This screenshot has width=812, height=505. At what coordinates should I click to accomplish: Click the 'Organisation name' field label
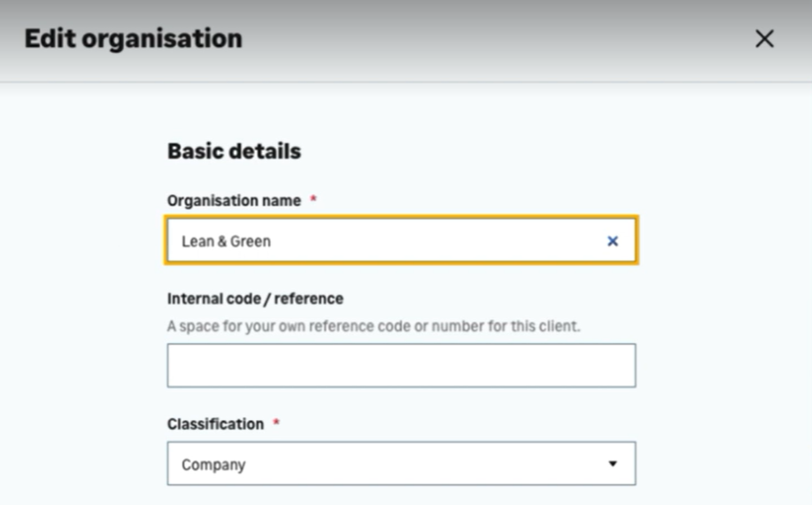(x=234, y=201)
